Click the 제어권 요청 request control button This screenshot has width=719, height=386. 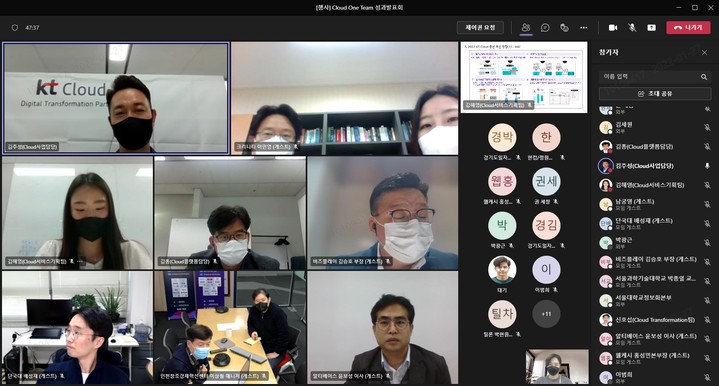pos(480,28)
